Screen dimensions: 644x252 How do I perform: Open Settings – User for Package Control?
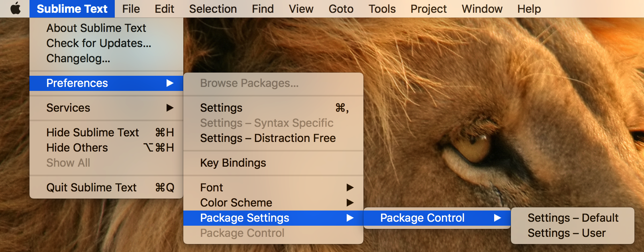[573, 233]
